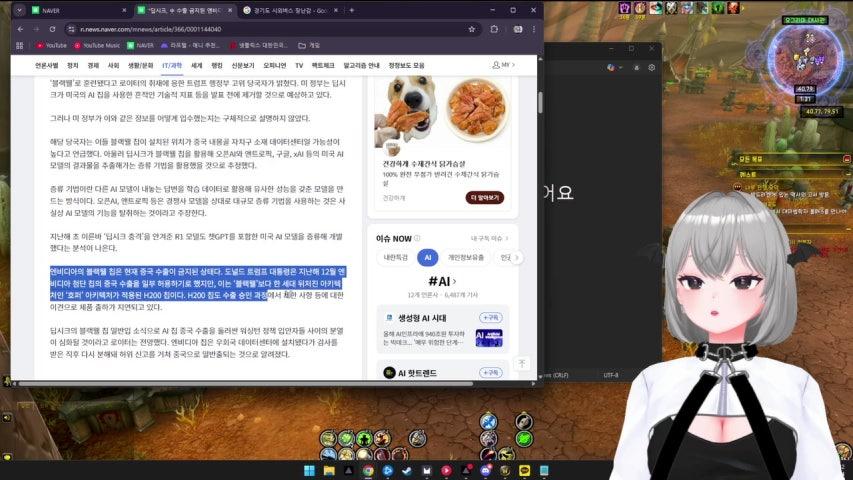Activate the bright green swirl action button
The height and width of the screenshot is (480, 853).
point(524,439)
